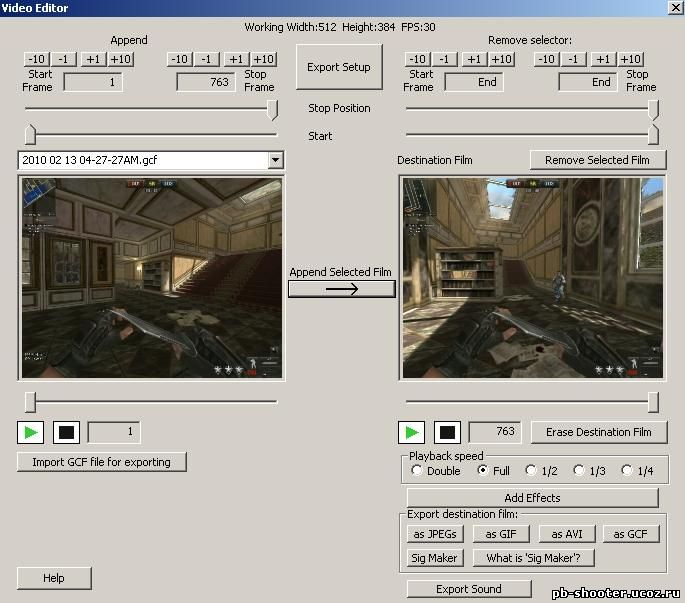Click the destination film seek slider handle

[654, 402]
